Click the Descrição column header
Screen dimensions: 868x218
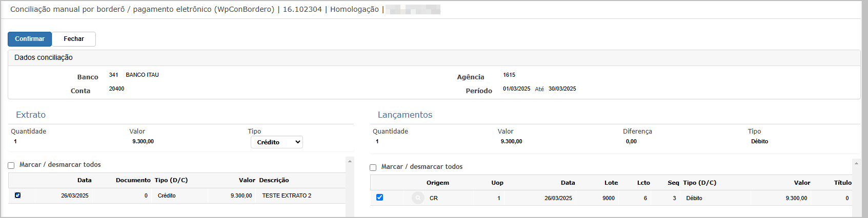pos(274,180)
